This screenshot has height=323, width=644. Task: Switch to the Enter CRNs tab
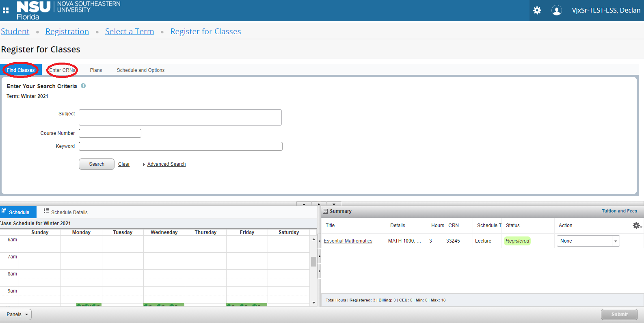point(63,70)
